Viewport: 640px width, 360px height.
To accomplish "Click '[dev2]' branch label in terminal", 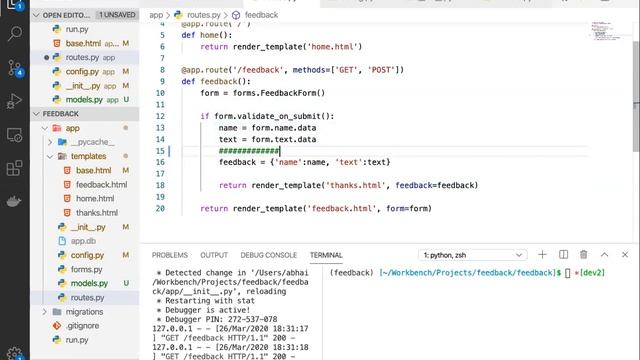I will pos(592,273).
